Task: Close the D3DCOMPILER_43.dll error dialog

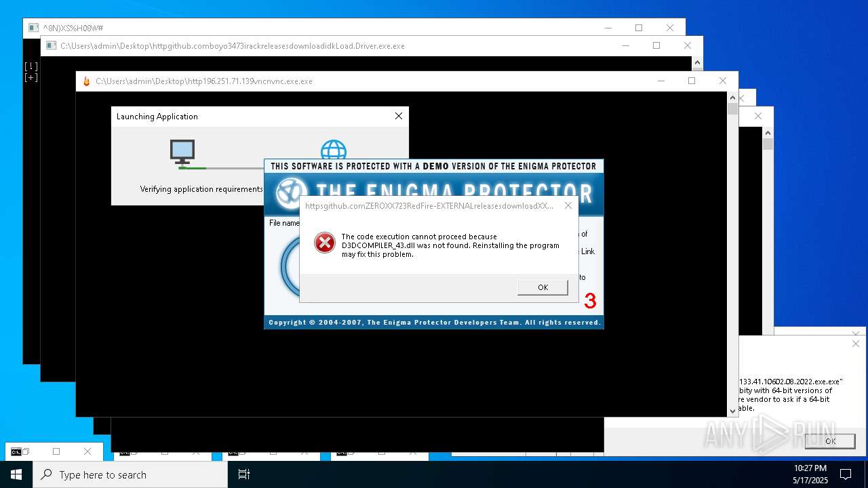Action: 568,205
